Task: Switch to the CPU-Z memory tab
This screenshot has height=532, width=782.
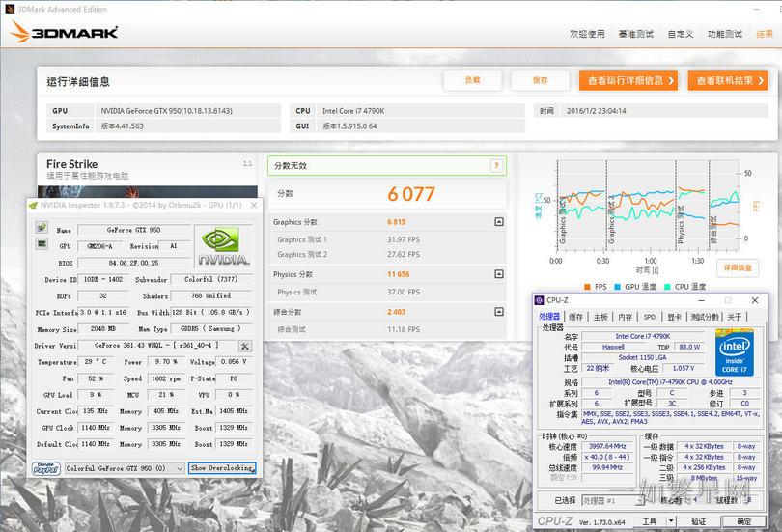Action: click(x=625, y=317)
